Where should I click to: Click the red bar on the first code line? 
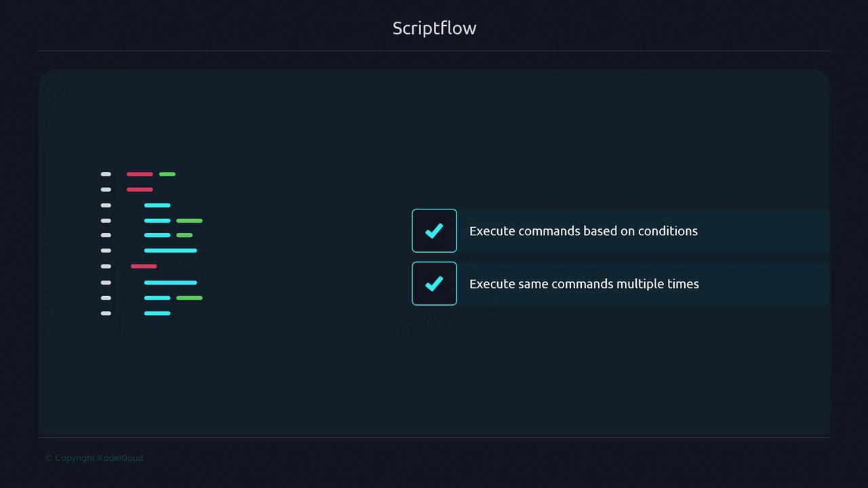coord(140,174)
